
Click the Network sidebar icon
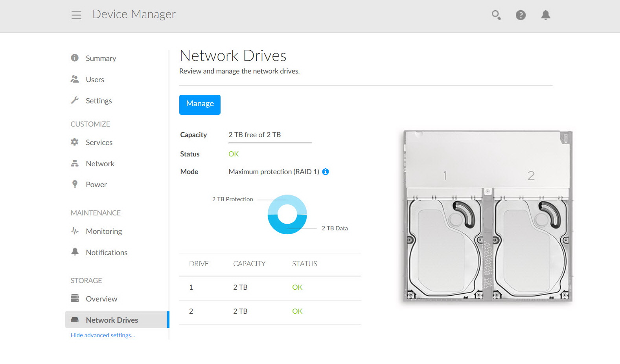[x=75, y=163]
